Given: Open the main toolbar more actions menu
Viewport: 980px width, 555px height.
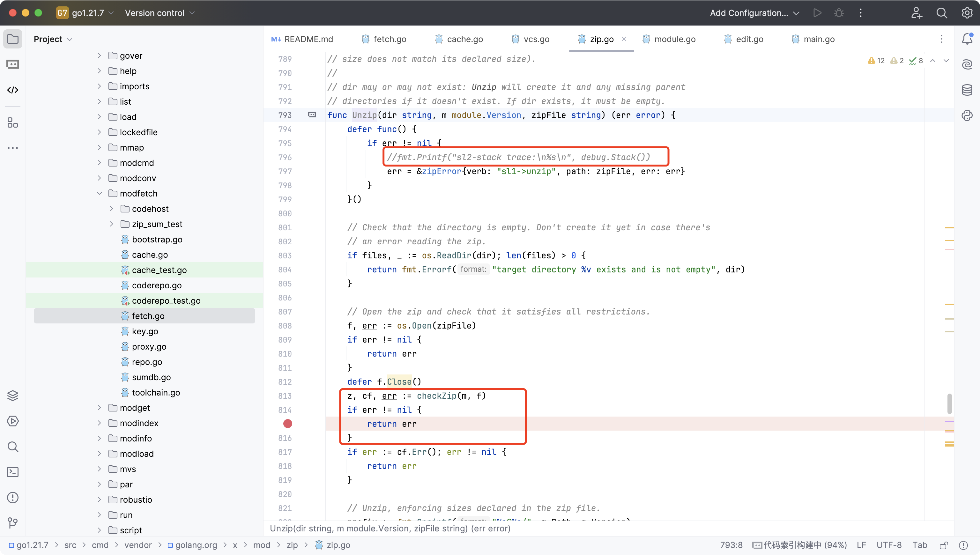Looking at the screenshot, I should point(861,13).
